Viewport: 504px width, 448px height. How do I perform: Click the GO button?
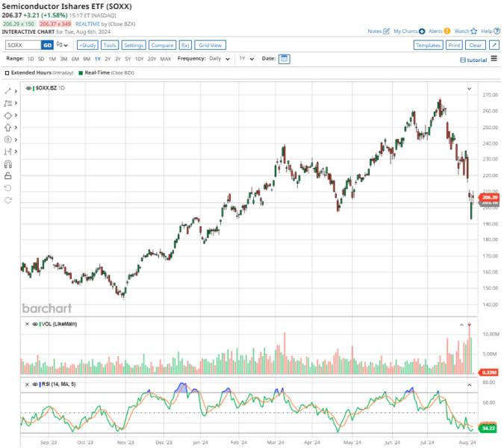(47, 45)
